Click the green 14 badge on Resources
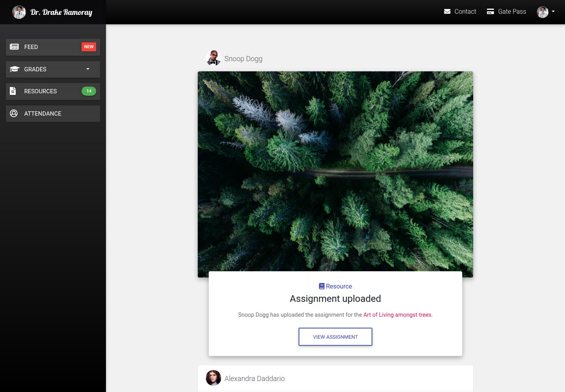 pyautogui.click(x=89, y=91)
